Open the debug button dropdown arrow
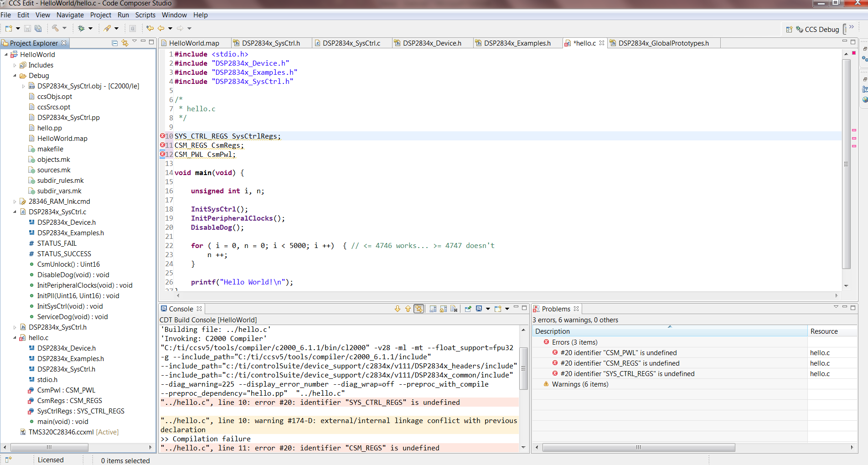868x465 pixels. pos(90,28)
